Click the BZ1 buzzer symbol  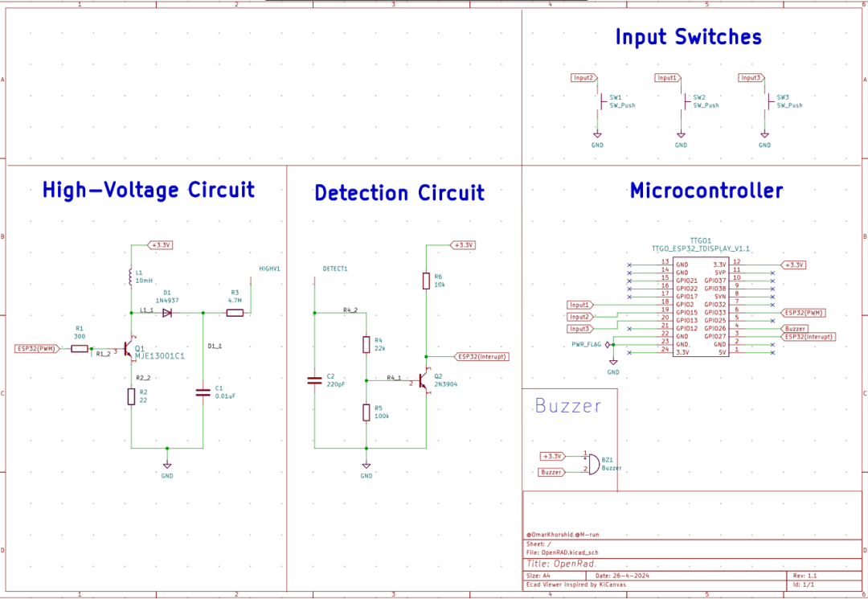click(x=593, y=464)
